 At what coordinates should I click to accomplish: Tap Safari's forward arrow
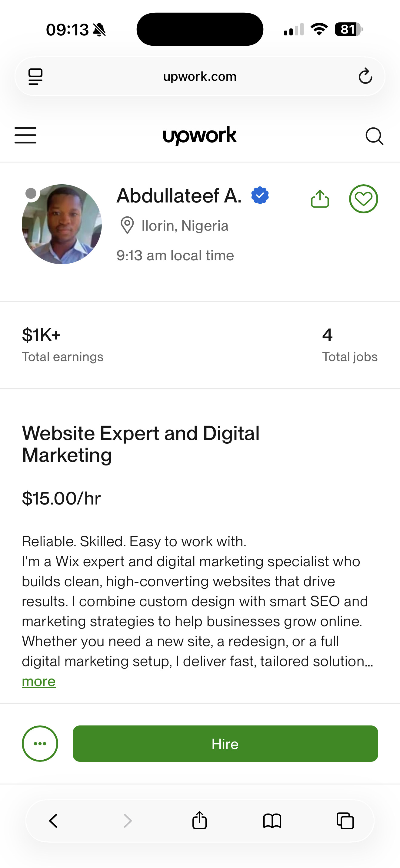128,820
